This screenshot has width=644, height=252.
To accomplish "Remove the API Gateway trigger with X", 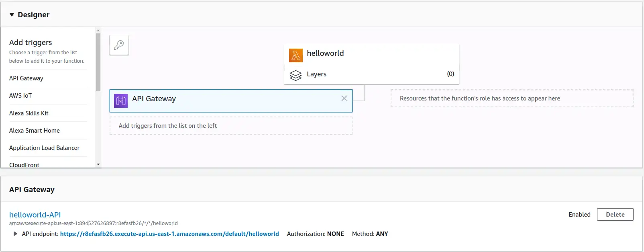I will coord(344,98).
